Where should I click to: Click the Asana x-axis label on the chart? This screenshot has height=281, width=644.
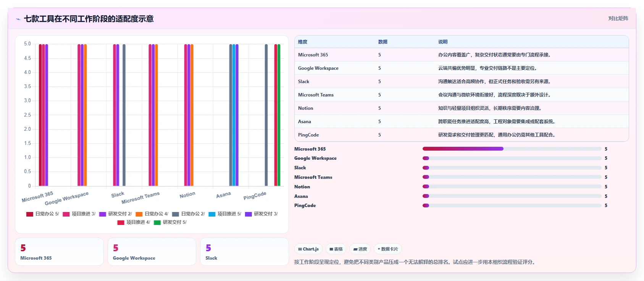coord(223,195)
